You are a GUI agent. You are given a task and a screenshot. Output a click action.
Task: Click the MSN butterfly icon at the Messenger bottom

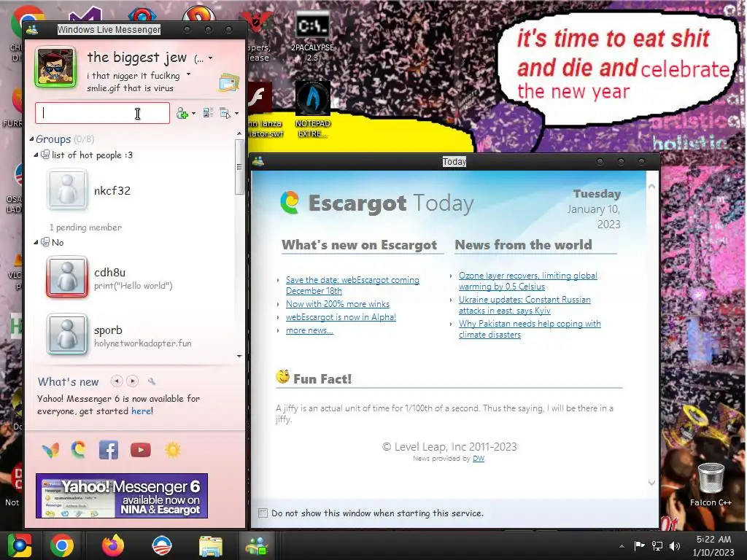(50, 450)
